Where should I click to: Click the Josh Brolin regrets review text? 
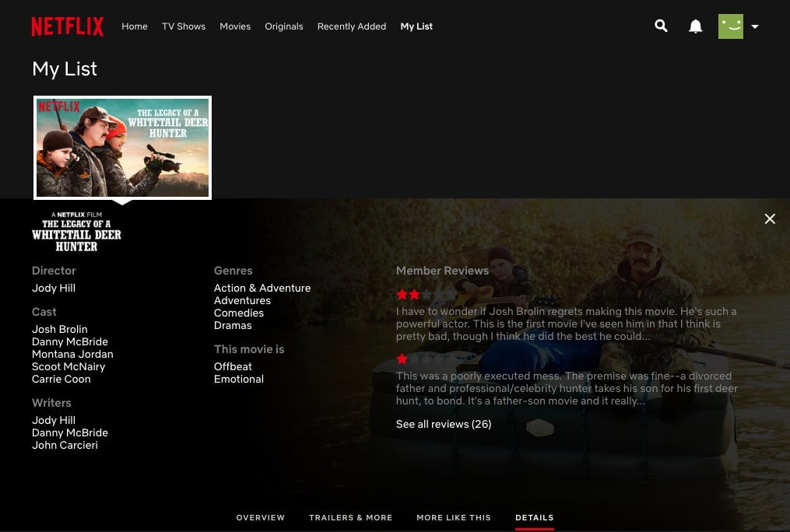tap(567, 324)
